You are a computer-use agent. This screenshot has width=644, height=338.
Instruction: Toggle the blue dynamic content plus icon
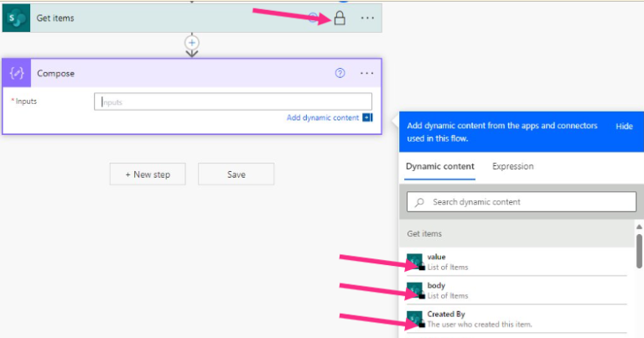(x=367, y=118)
